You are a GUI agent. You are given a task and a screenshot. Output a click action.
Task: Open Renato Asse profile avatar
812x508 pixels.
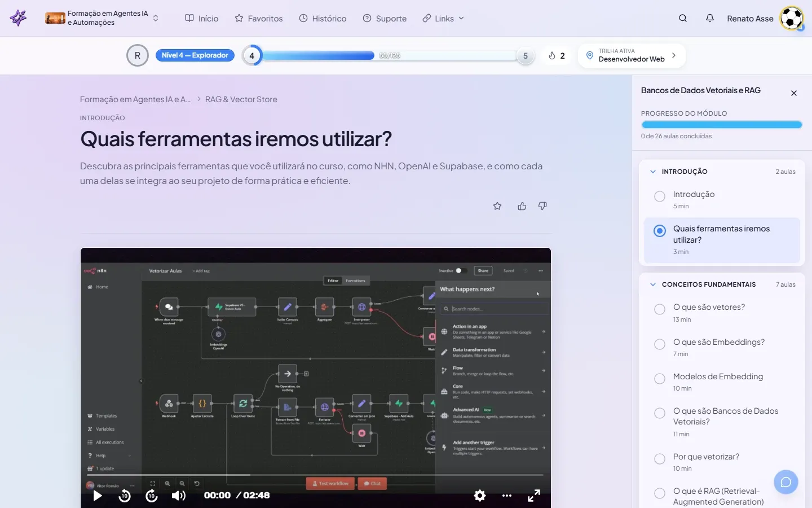[792, 18]
